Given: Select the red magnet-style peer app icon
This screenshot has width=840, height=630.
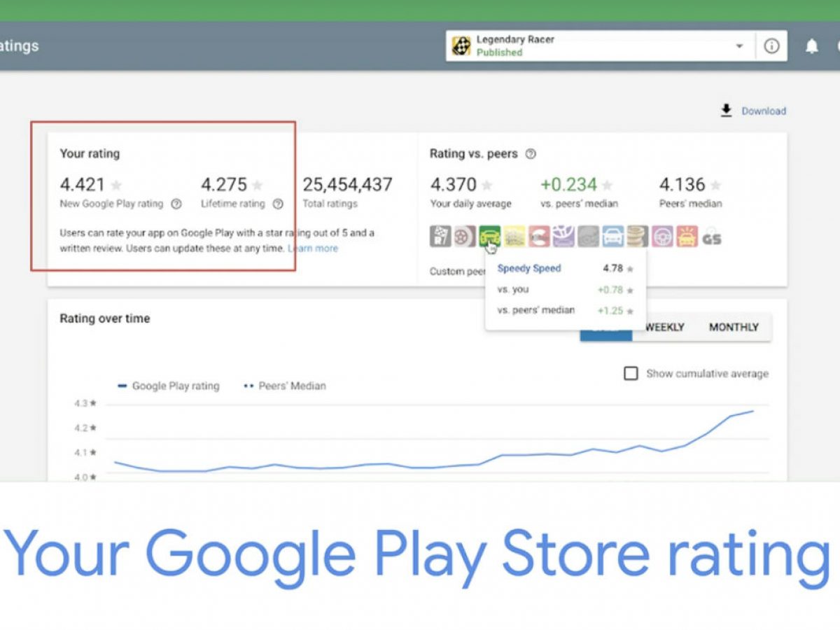Looking at the screenshot, I should click(x=539, y=237).
